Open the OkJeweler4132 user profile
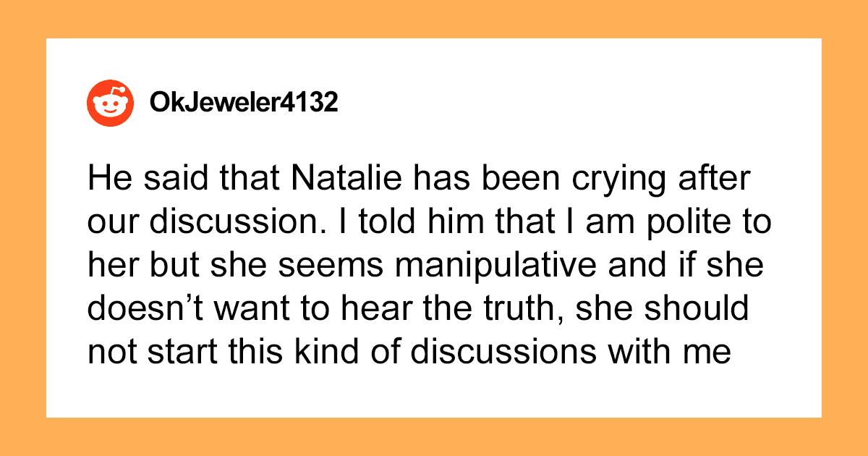This screenshot has height=456, width=868. [x=244, y=104]
